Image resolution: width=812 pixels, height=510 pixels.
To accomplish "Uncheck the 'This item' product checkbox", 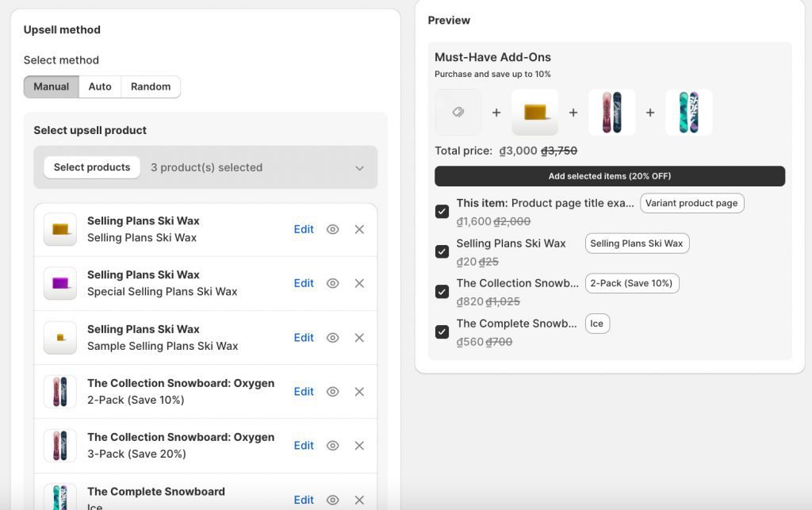I will pos(442,212).
